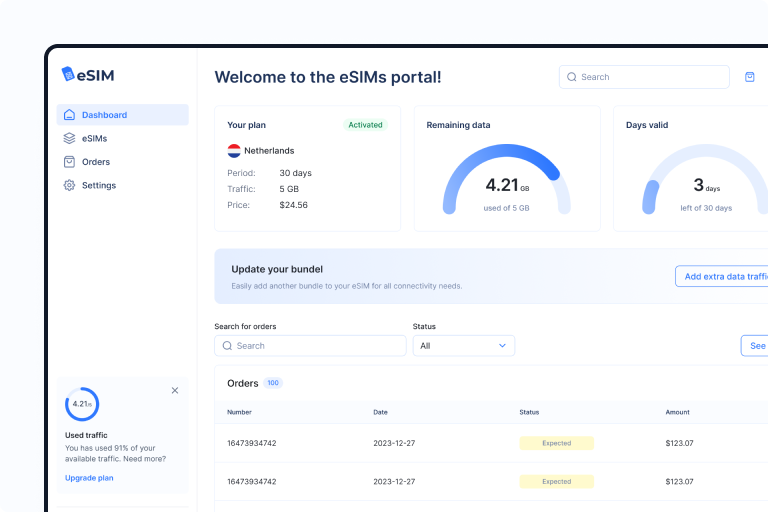The width and height of the screenshot is (768, 512).
Task: Click the Status column header
Action: 529,413
